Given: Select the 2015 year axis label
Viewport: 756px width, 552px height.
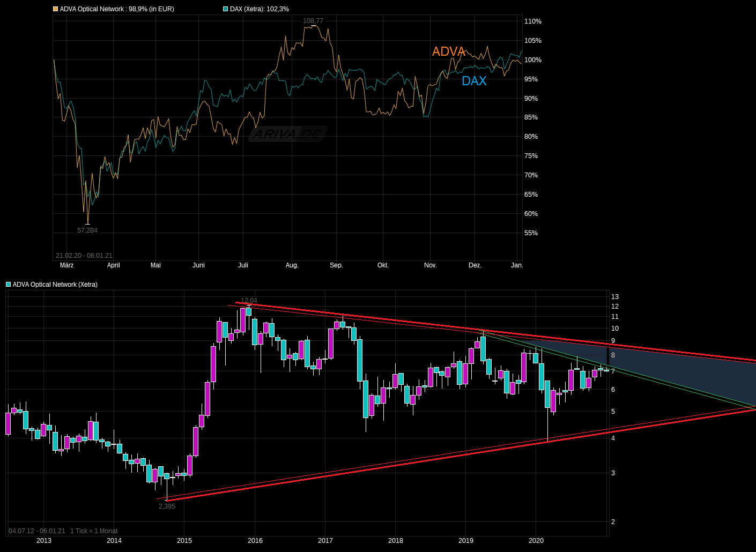Looking at the screenshot, I should click(x=184, y=541).
